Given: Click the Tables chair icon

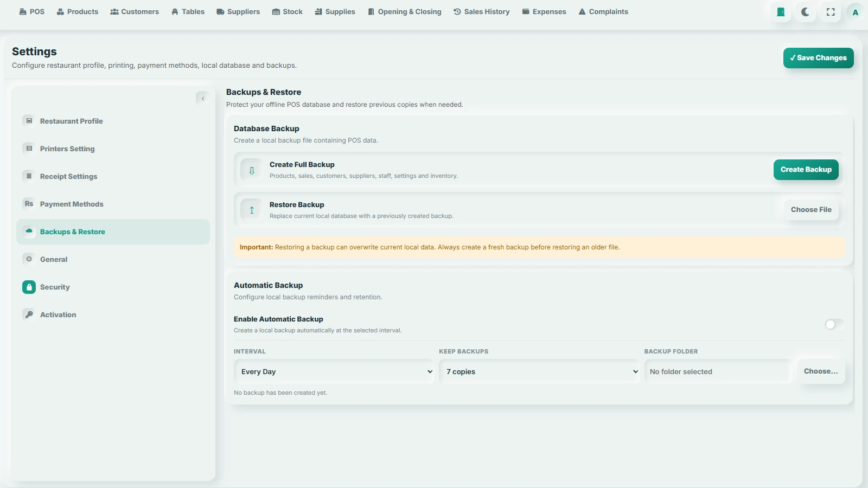Looking at the screenshot, I should 175,11.
